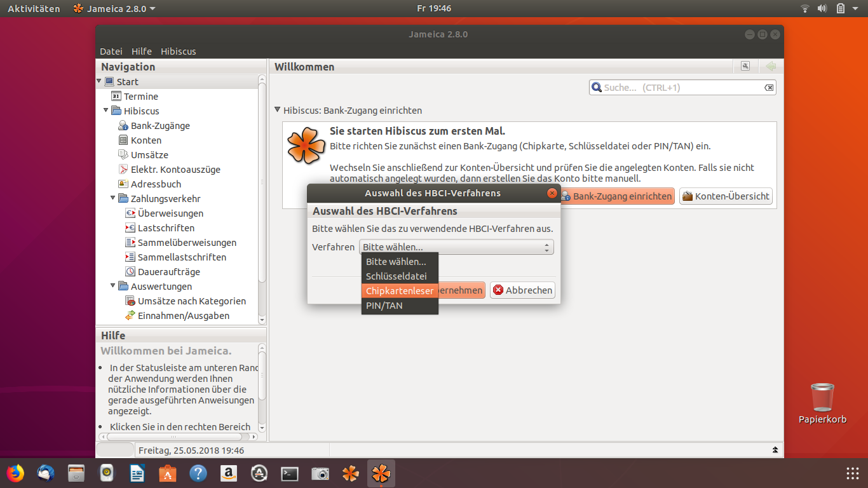Screen dimensions: 868x488
Task: Click the large Hibiscus flower logo
Action: click(306, 146)
